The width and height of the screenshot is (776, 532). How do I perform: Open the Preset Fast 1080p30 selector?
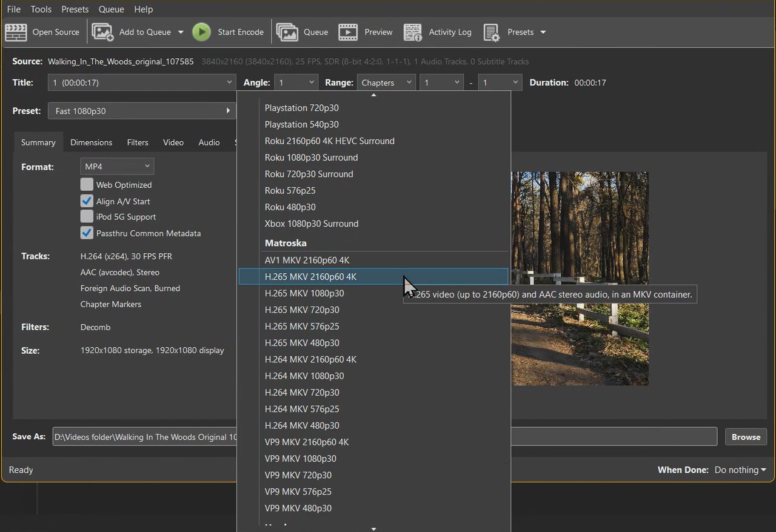click(142, 111)
